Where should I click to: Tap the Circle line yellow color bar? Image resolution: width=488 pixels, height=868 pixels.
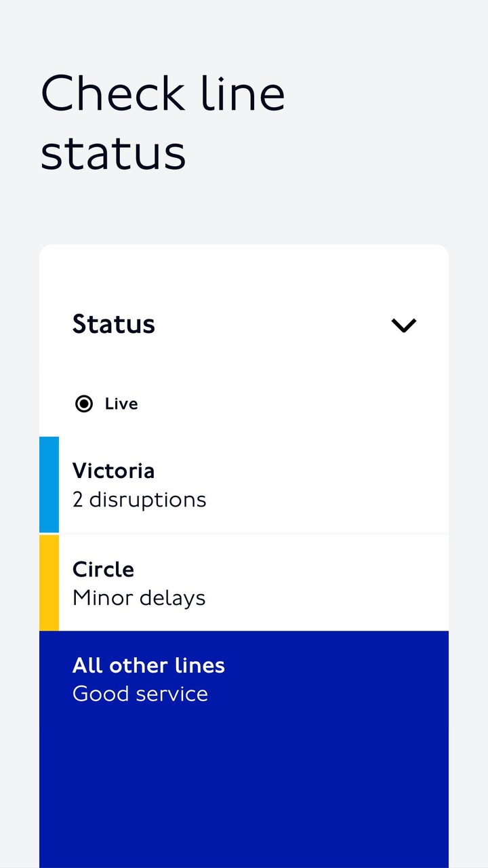(49, 583)
